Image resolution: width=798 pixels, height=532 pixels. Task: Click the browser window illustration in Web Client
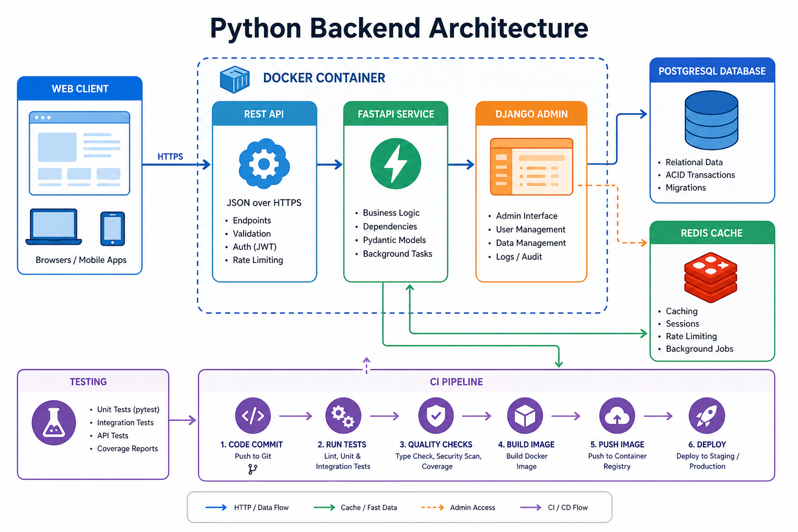point(79,153)
